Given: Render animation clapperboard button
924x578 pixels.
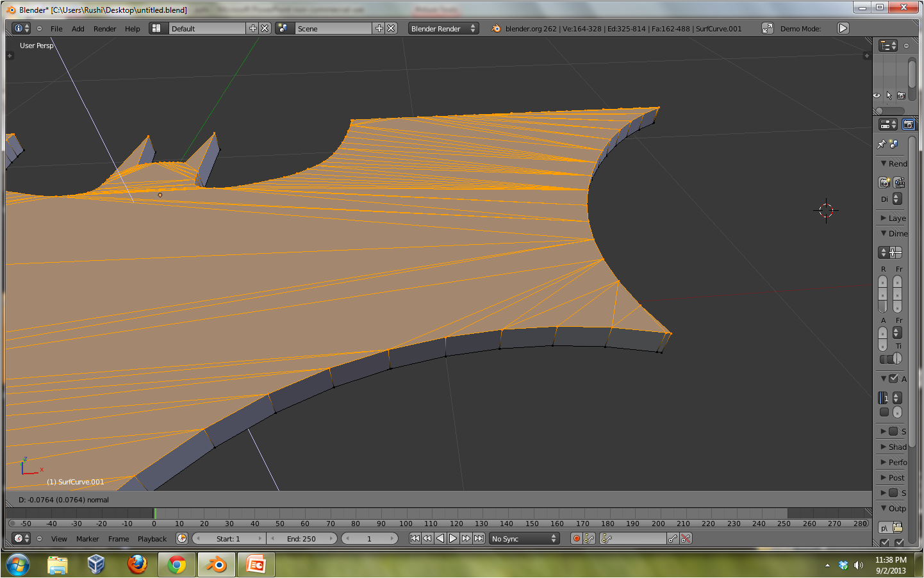Looking at the screenshot, I should 899,183.
